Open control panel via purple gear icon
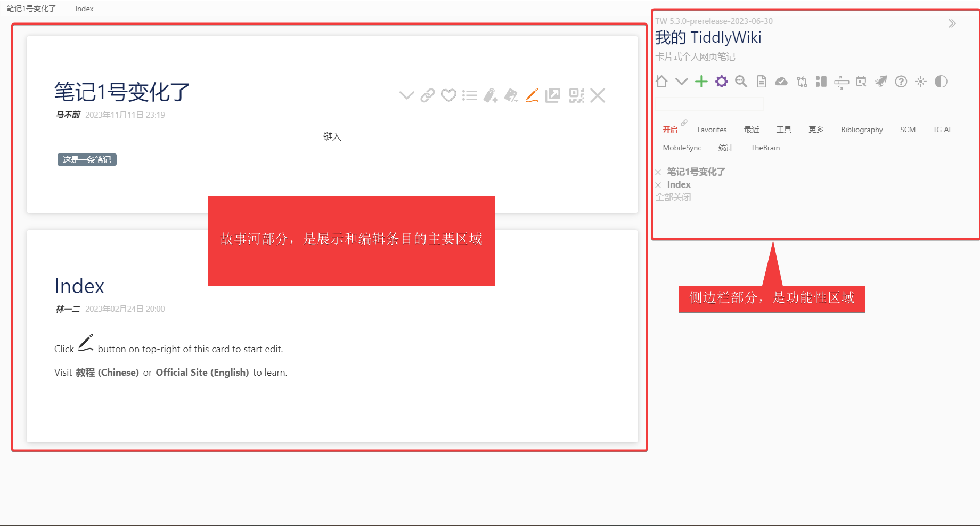The height and width of the screenshot is (526, 980). pyautogui.click(x=721, y=82)
